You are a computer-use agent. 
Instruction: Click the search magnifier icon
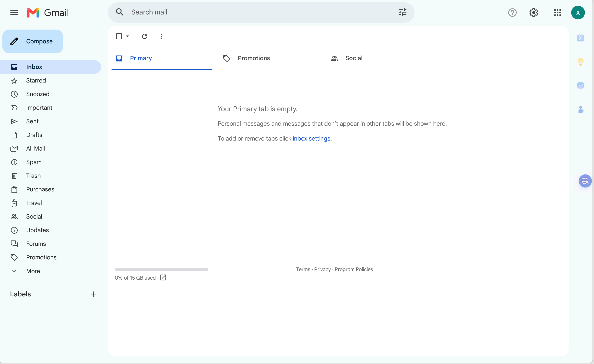(120, 12)
